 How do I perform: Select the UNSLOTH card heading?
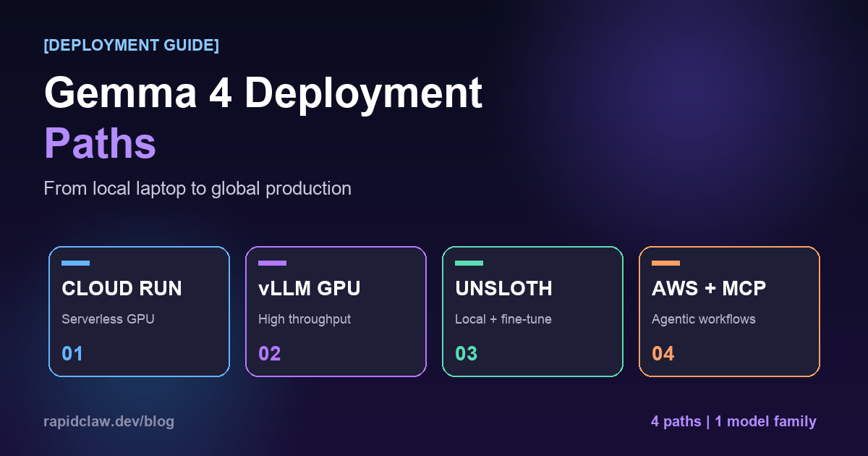pos(503,289)
